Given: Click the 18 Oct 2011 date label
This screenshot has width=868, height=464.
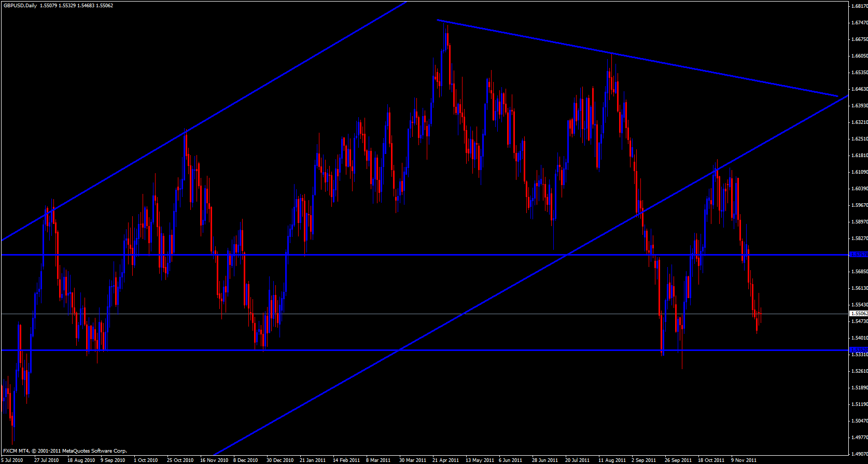Looking at the screenshot, I should pyautogui.click(x=711, y=460).
